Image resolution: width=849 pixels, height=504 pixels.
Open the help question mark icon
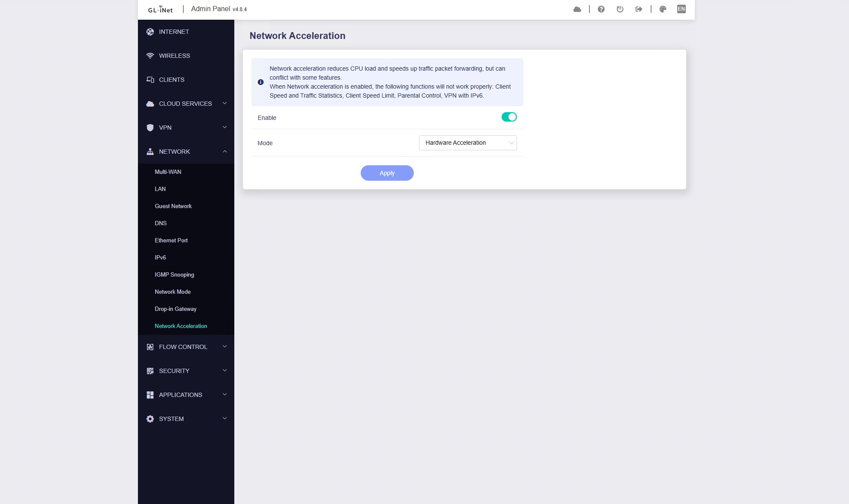(601, 9)
